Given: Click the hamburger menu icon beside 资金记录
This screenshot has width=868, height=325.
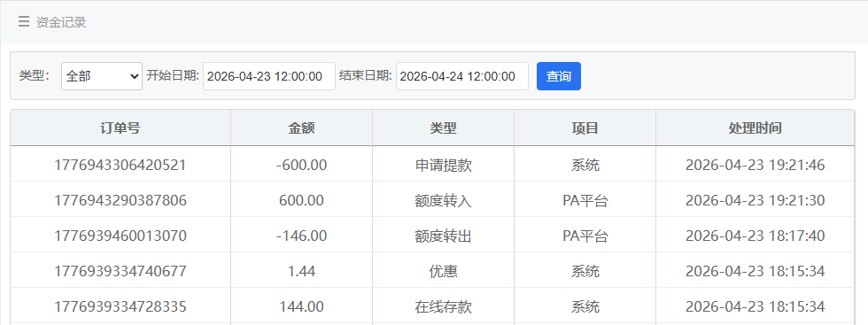Looking at the screenshot, I should tap(23, 22).
